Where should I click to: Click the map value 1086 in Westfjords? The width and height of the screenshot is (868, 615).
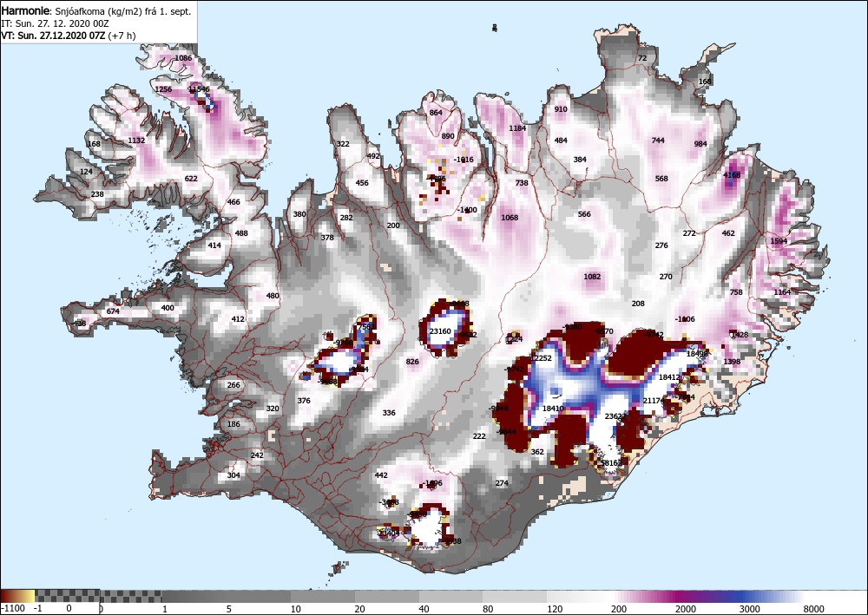point(183,58)
